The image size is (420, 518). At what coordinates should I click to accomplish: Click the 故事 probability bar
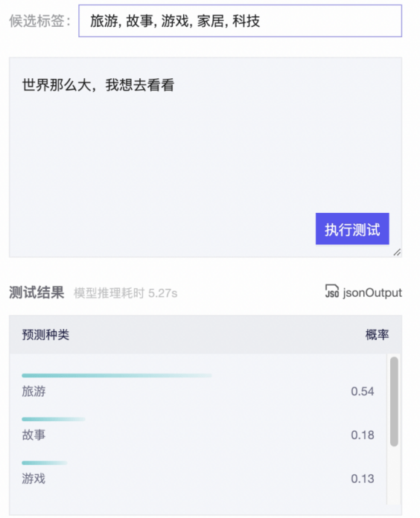coord(54,419)
